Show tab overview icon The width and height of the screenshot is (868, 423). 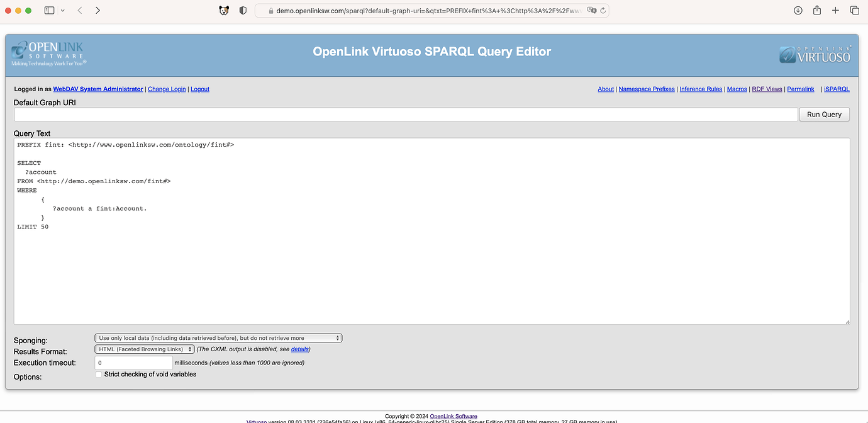[854, 11]
